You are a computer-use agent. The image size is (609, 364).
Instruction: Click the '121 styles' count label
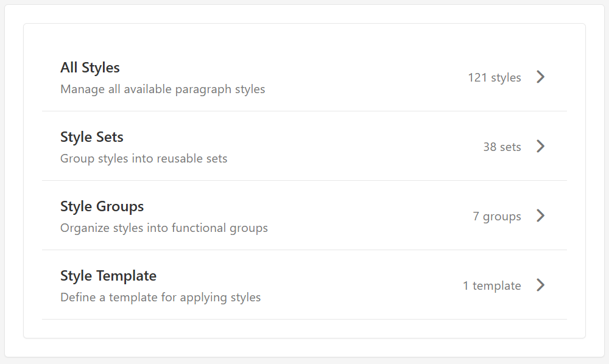coord(495,77)
